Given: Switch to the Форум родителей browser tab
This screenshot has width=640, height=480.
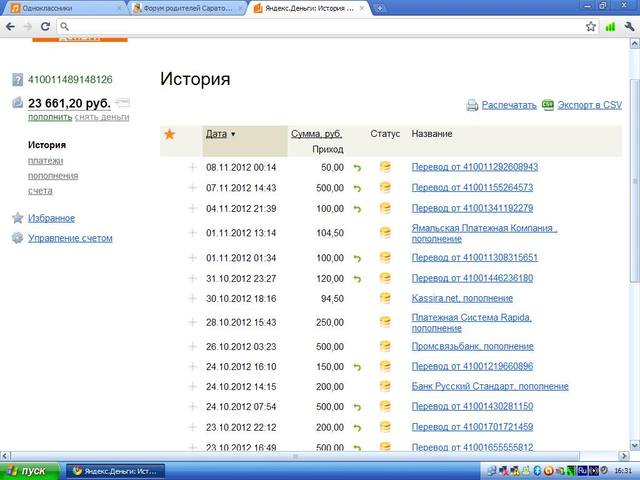Looking at the screenshot, I should point(188,8).
